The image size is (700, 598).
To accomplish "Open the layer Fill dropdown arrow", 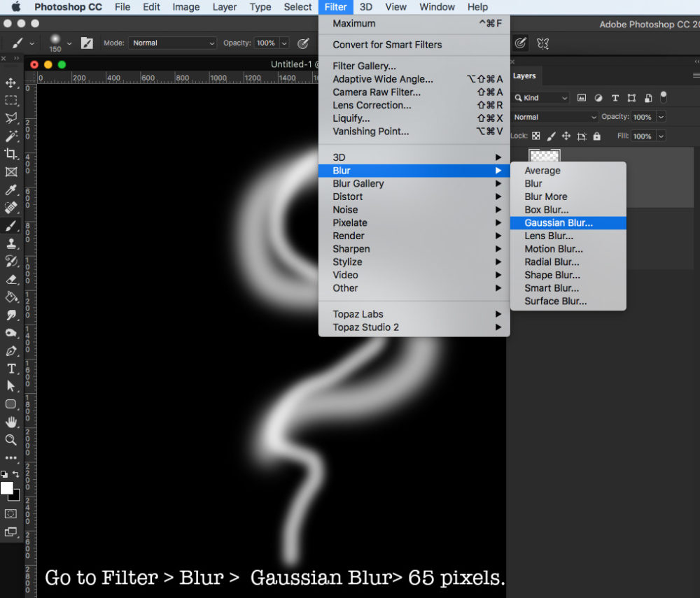I will pyautogui.click(x=661, y=136).
